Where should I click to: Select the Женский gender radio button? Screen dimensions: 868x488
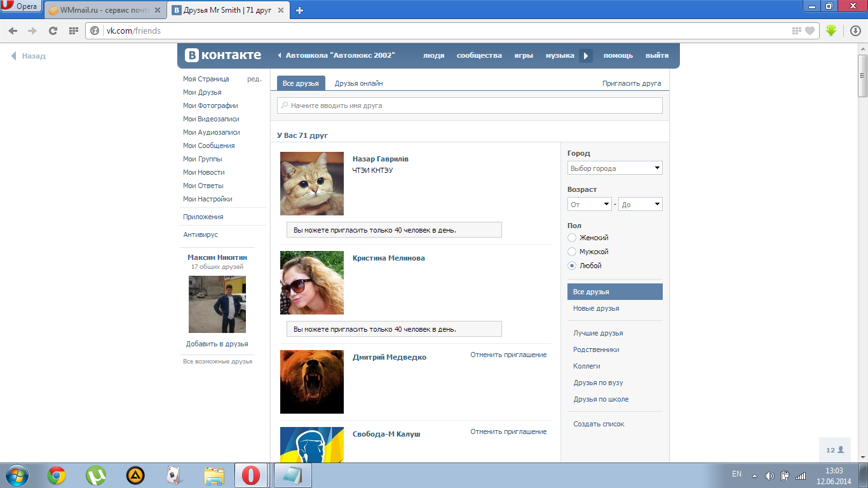572,238
